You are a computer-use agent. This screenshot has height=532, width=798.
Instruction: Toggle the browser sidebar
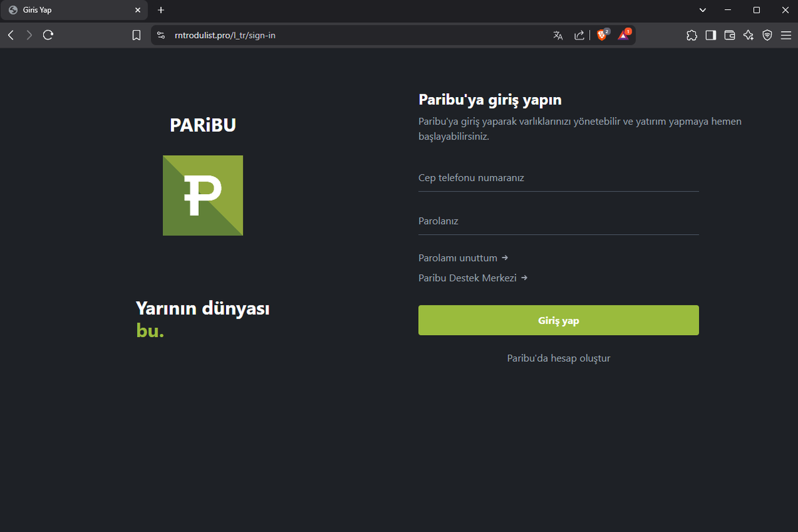(710, 35)
